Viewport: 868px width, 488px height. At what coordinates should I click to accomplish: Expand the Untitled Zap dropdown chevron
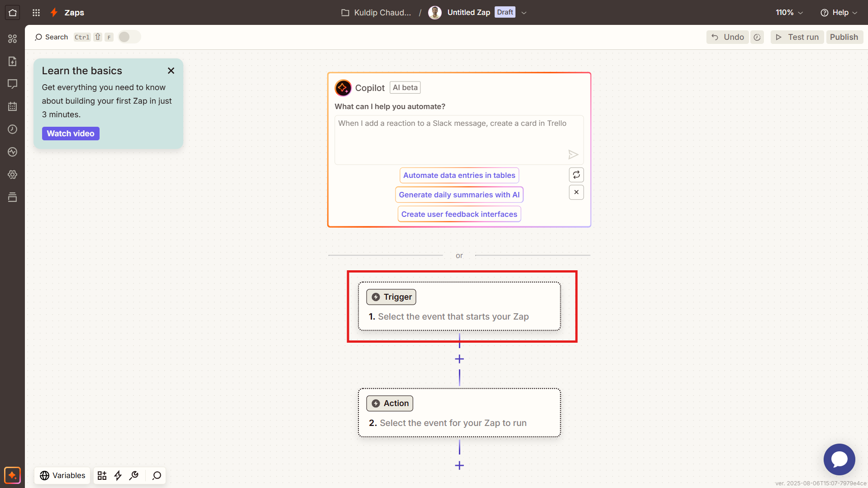[x=524, y=13]
